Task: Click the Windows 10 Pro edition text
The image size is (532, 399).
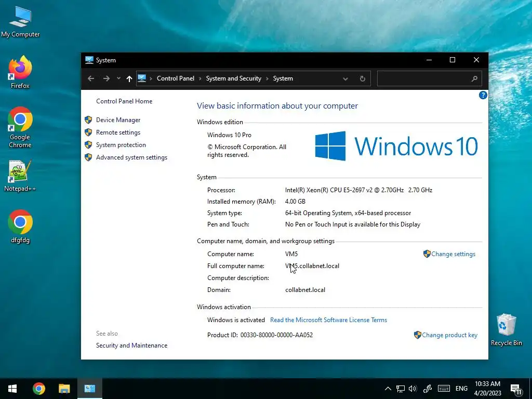Action: (x=229, y=135)
